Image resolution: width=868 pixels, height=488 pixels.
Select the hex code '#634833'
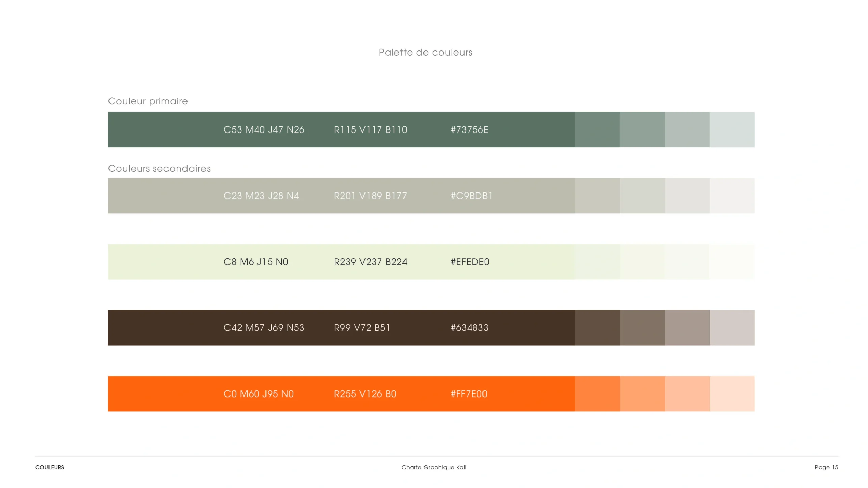click(469, 328)
